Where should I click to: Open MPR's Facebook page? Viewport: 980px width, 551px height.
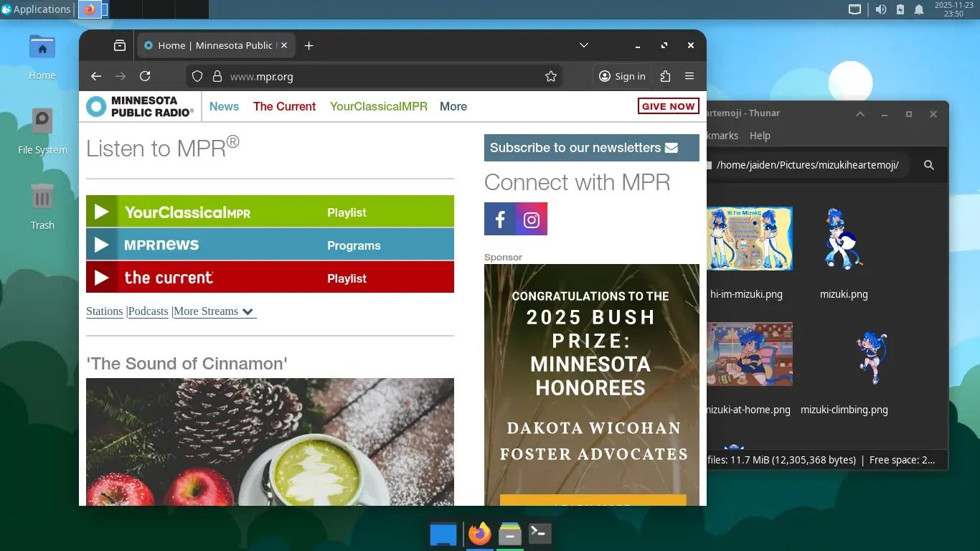pos(500,219)
